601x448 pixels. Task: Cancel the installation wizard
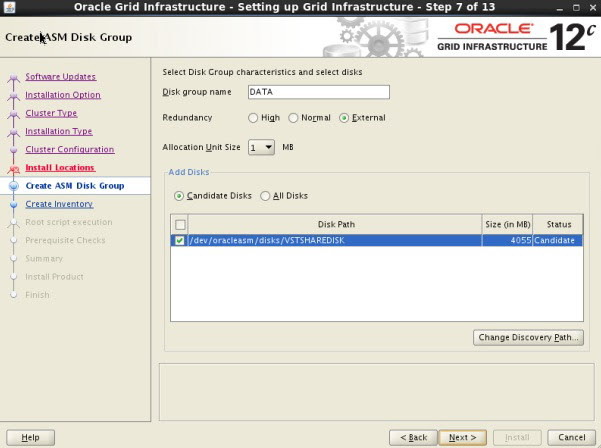pos(571,438)
